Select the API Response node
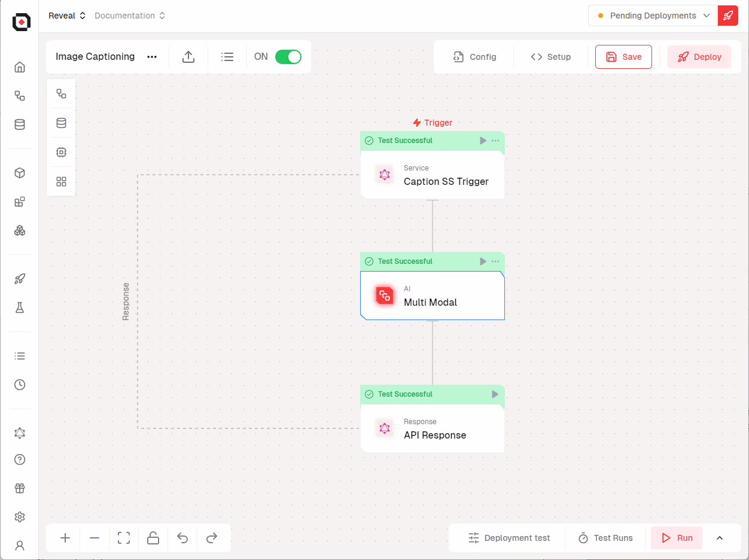 pos(433,428)
